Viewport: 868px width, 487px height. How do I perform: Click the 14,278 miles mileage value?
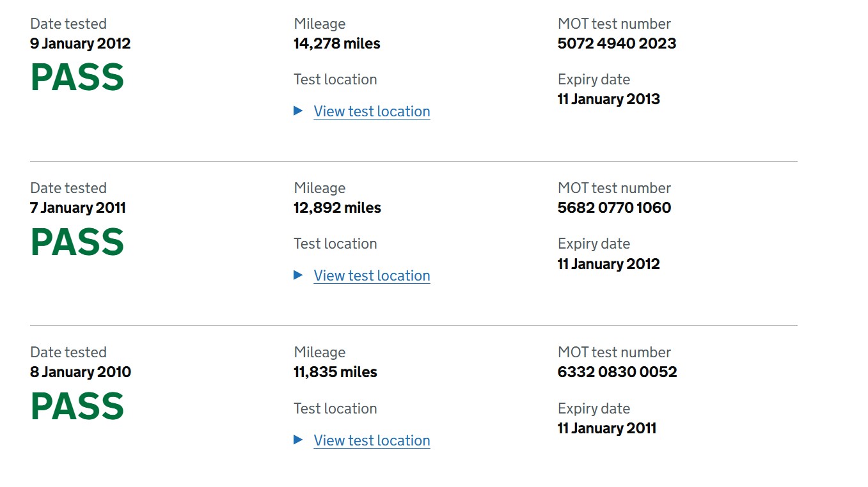337,43
